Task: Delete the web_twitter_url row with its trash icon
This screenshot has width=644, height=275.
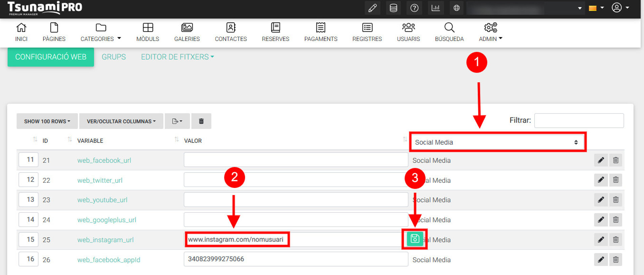Action: (x=615, y=180)
